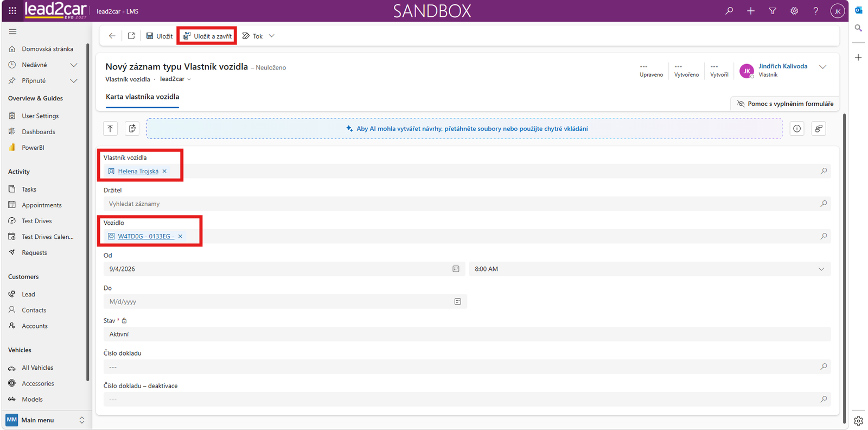Click the upload arrow icon button

click(110, 129)
